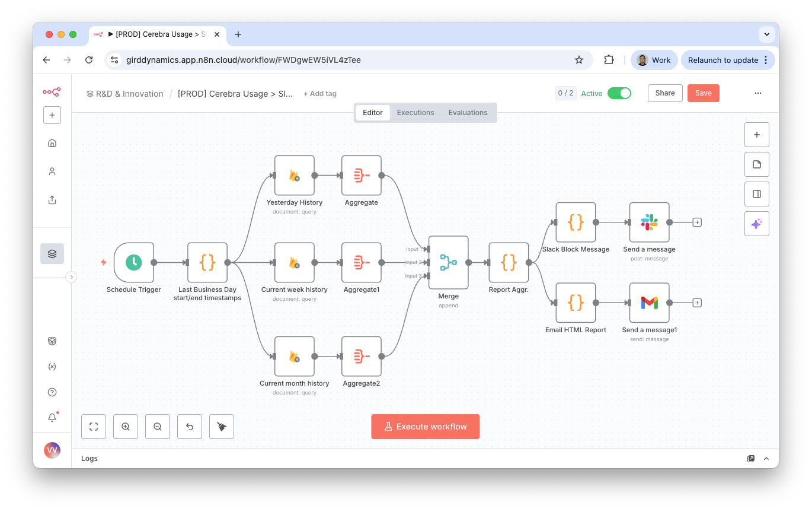Undo the last canvas change
Viewport: 812px width, 512px height.
[190, 427]
